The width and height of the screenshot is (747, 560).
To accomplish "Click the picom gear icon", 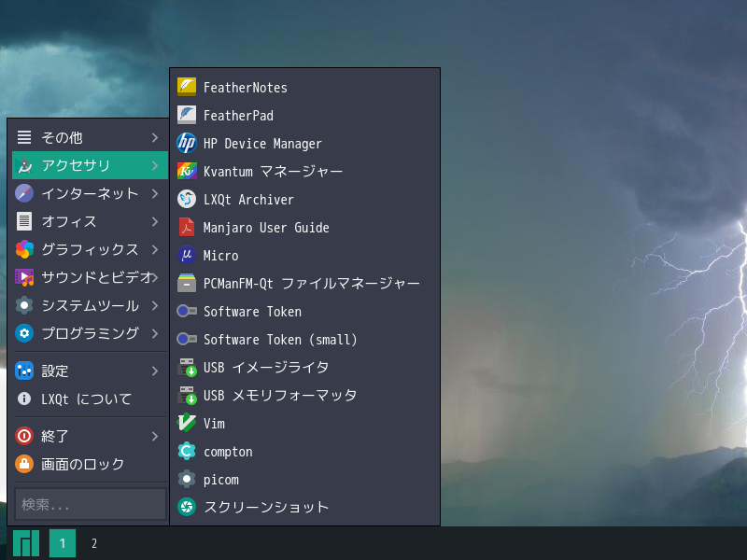I will [x=186, y=479].
